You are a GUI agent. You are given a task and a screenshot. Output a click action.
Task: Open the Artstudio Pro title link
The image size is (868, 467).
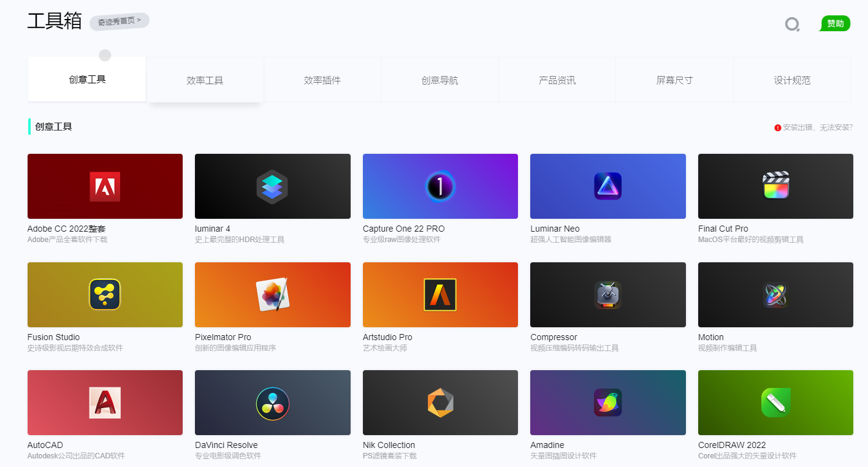click(x=387, y=337)
